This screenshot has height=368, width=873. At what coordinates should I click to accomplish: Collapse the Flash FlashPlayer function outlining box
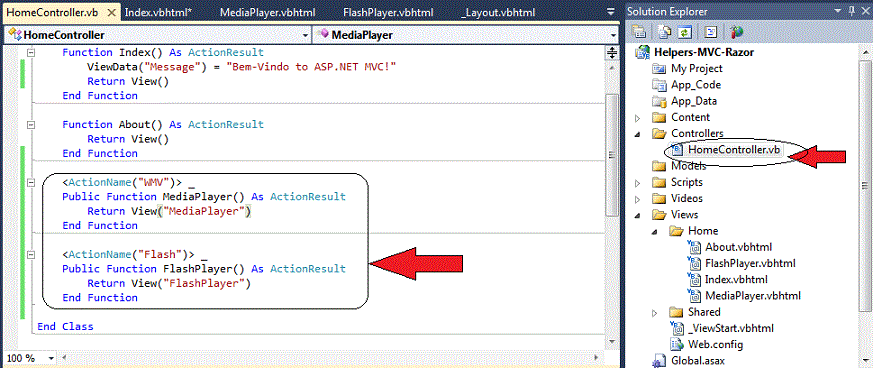tap(31, 254)
